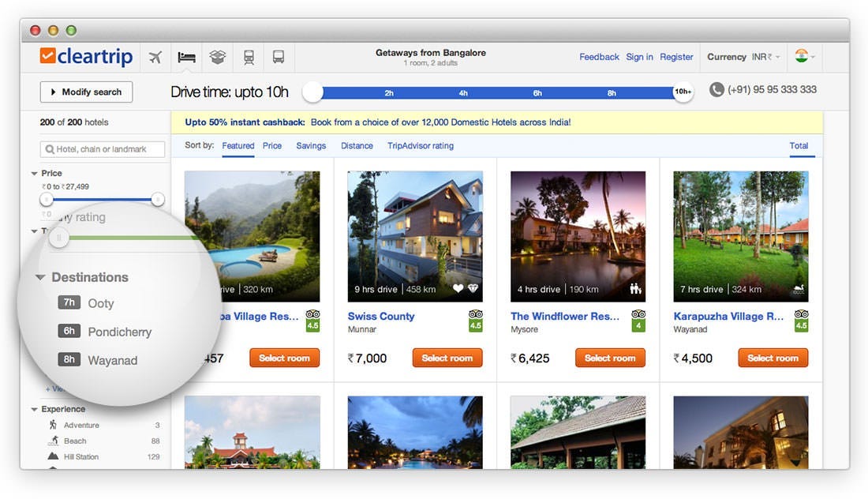
Task: Open the Karapuzha Village R... hotel title
Action: tap(728, 317)
